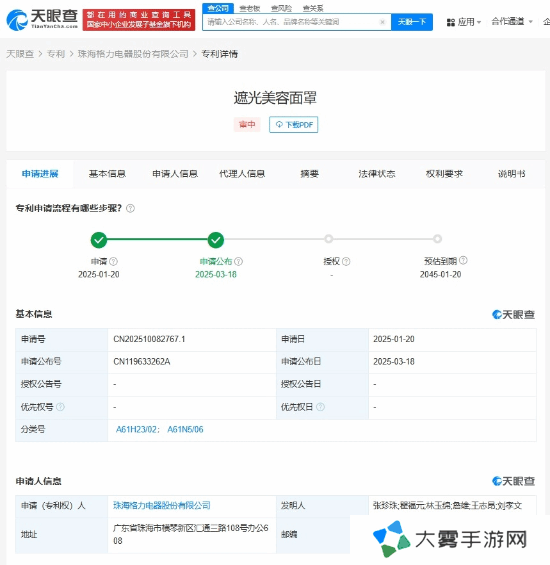Image resolution: width=550 pixels, height=565 pixels.
Task: Switch to the 权利要求 tab
Action: (444, 174)
